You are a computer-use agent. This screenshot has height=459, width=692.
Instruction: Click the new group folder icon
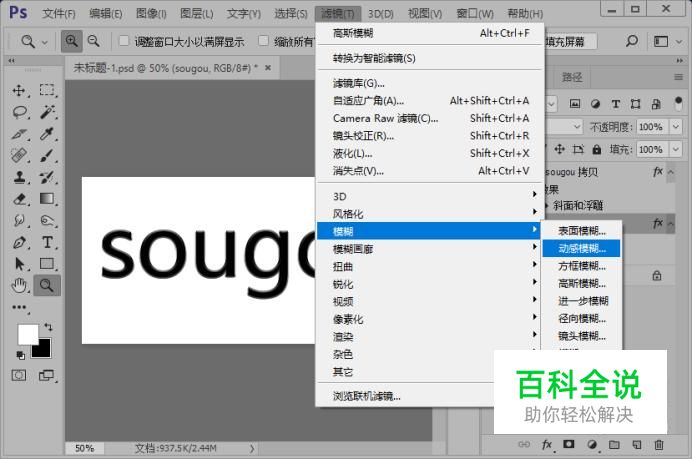coord(614,444)
